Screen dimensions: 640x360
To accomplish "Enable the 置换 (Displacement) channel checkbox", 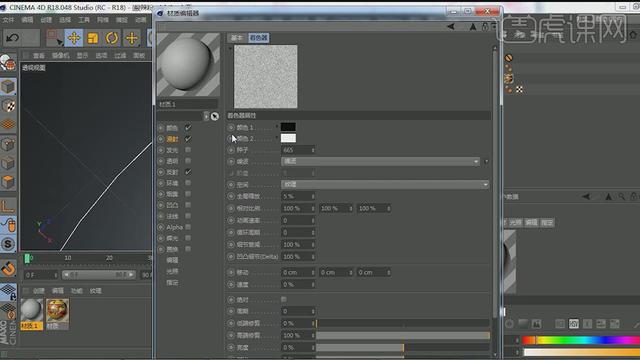I will [188, 249].
